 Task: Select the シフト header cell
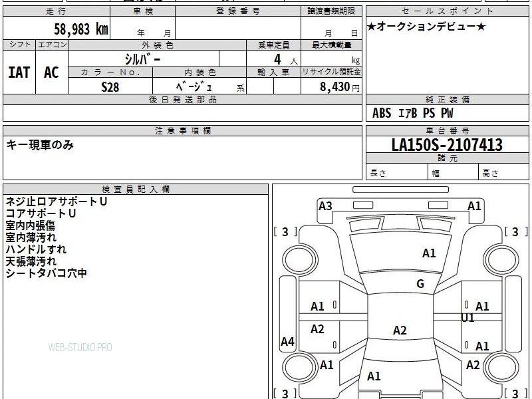[x=19, y=45]
